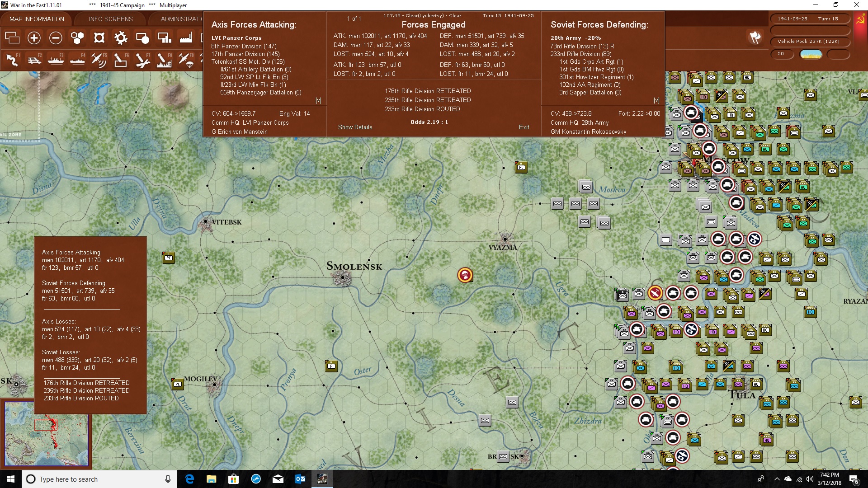Toggle factories gear icon on map
This screenshot has width=868, height=488.
121,38
